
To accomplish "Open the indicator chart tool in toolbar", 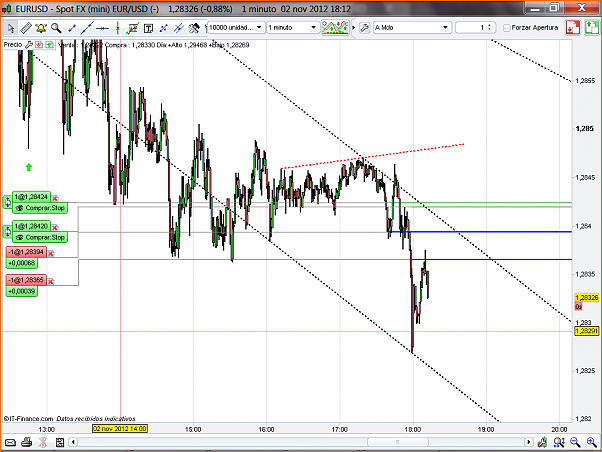I will click(x=133, y=28).
